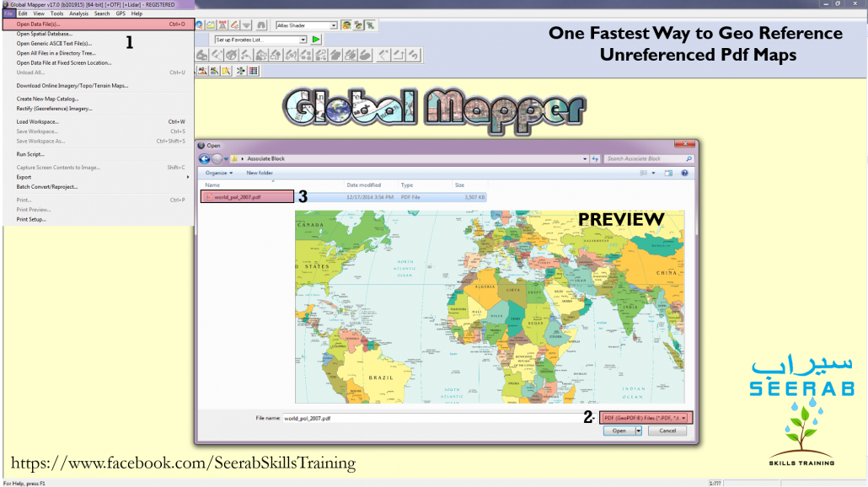The width and height of the screenshot is (868, 487).
Task: Expand the Open button's split arrow
Action: click(x=638, y=431)
